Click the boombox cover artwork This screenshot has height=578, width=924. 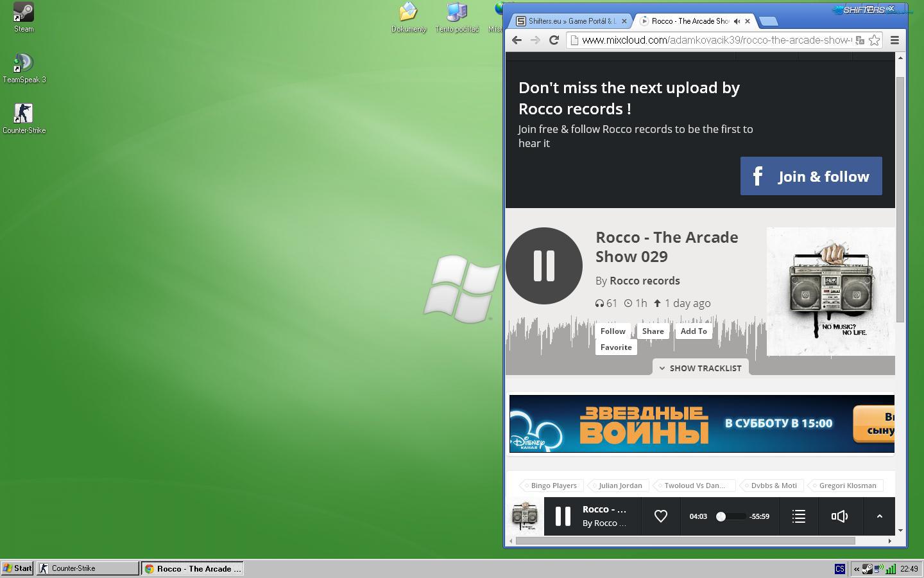(831, 292)
